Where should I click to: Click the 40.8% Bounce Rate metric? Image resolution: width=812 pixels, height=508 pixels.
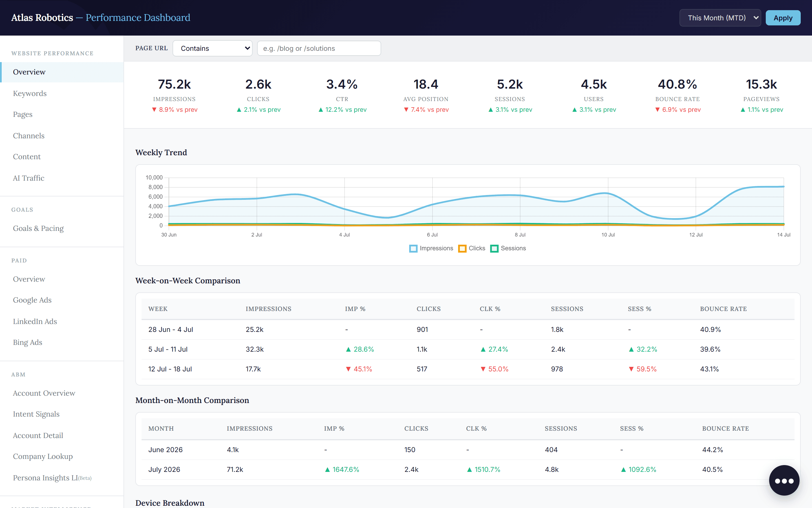678,95
